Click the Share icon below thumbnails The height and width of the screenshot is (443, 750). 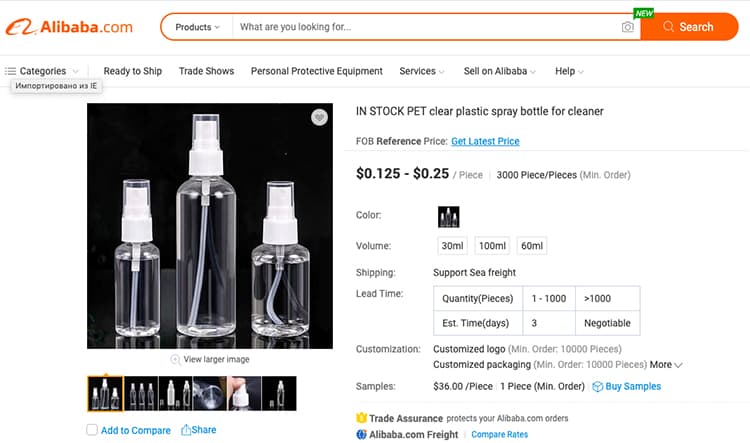pyautogui.click(x=186, y=430)
